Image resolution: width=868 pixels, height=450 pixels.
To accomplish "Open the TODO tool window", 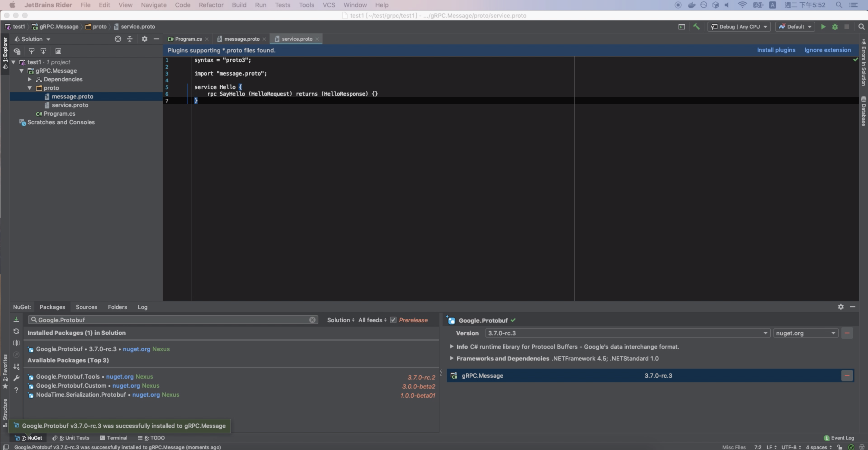I will point(151,438).
